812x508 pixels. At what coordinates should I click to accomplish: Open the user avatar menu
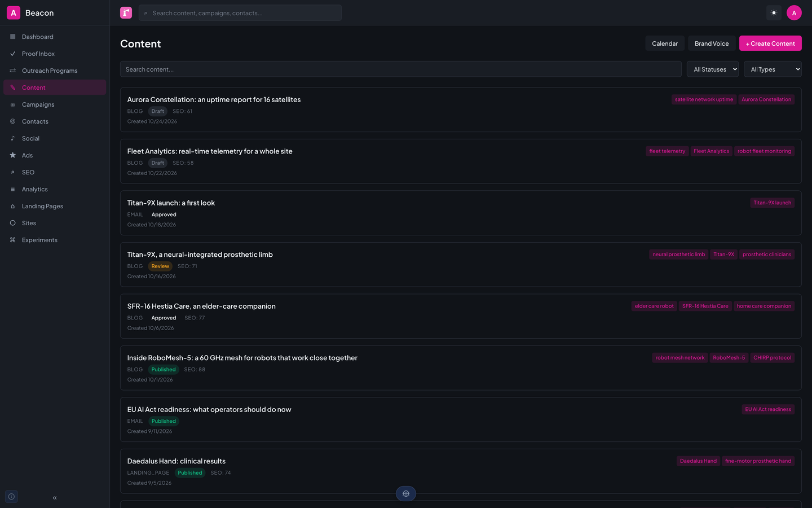(x=794, y=12)
